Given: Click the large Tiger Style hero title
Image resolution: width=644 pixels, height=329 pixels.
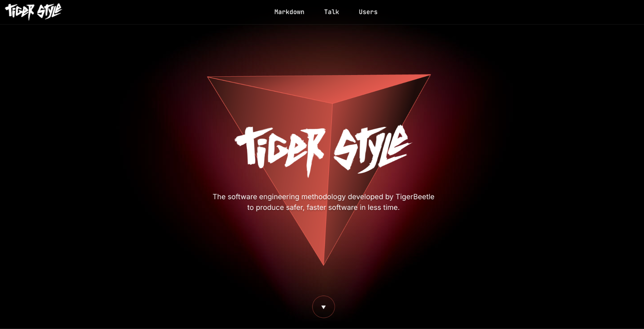Looking at the screenshot, I should [x=323, y=151].
